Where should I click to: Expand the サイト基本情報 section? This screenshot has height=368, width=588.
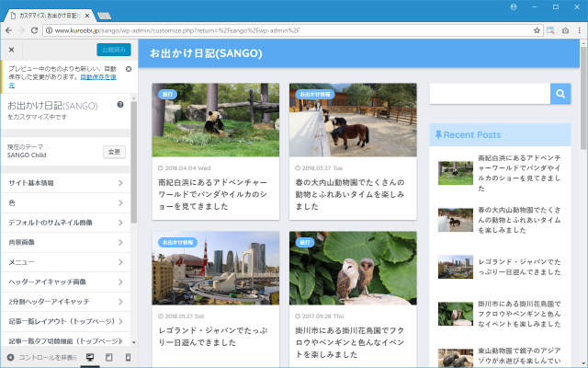click(65, 183)
